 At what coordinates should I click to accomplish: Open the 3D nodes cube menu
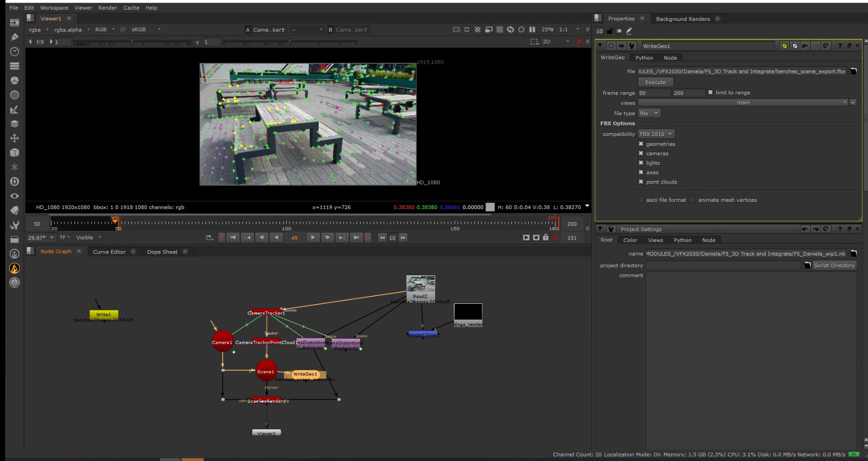click(x=14, y=153)
